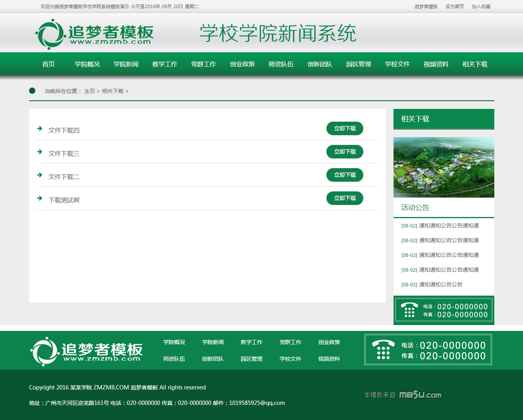This screenshot has height=420, width=523.
Task: Click the green circle breadcrumb bullet
Action: tap(32, 91)
